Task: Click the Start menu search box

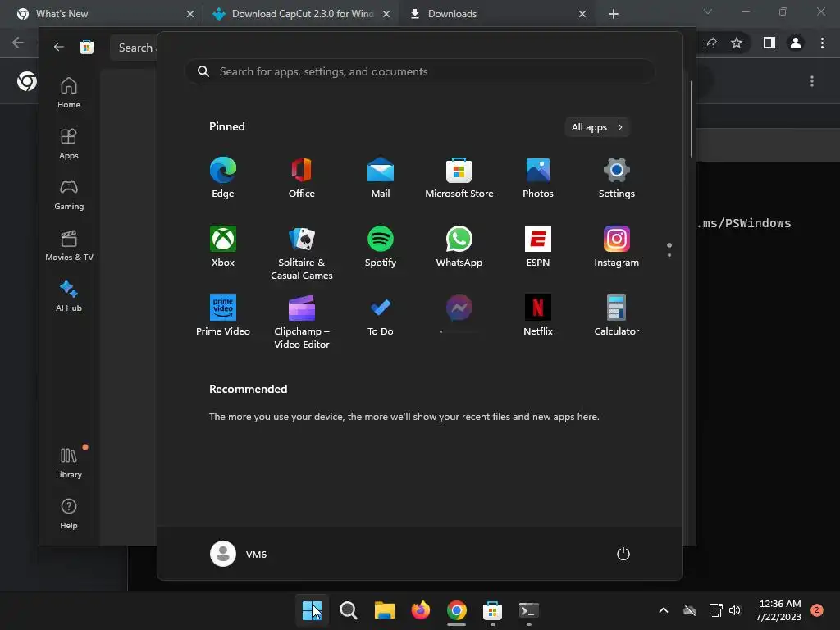Action: coord(420,71)
